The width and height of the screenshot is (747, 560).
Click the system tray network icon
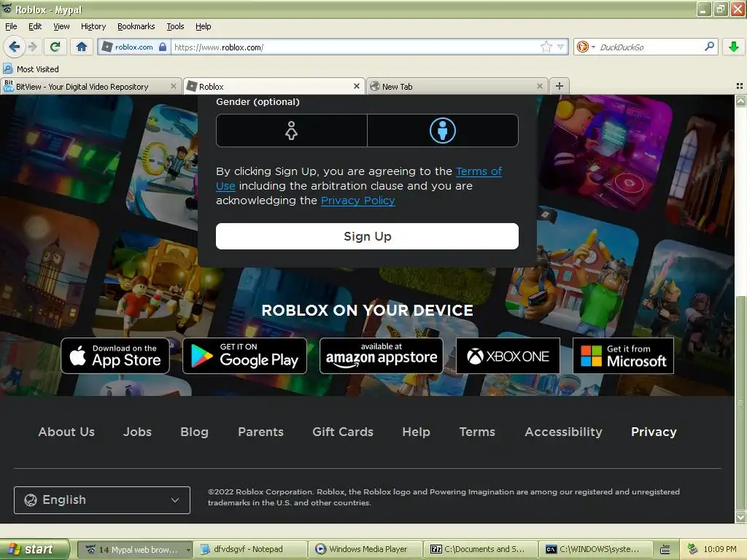click(692, 549)
